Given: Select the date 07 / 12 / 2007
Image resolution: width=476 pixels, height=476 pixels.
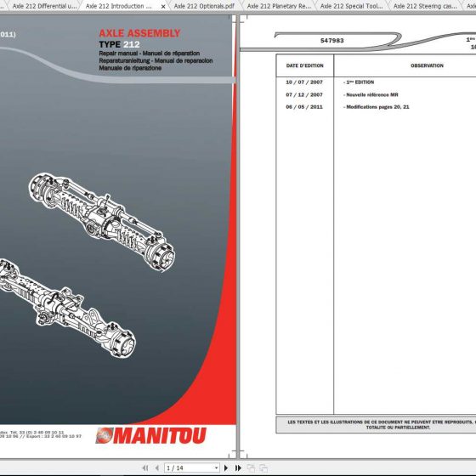Looking at the screenshot, I should (x=304, y=94).
